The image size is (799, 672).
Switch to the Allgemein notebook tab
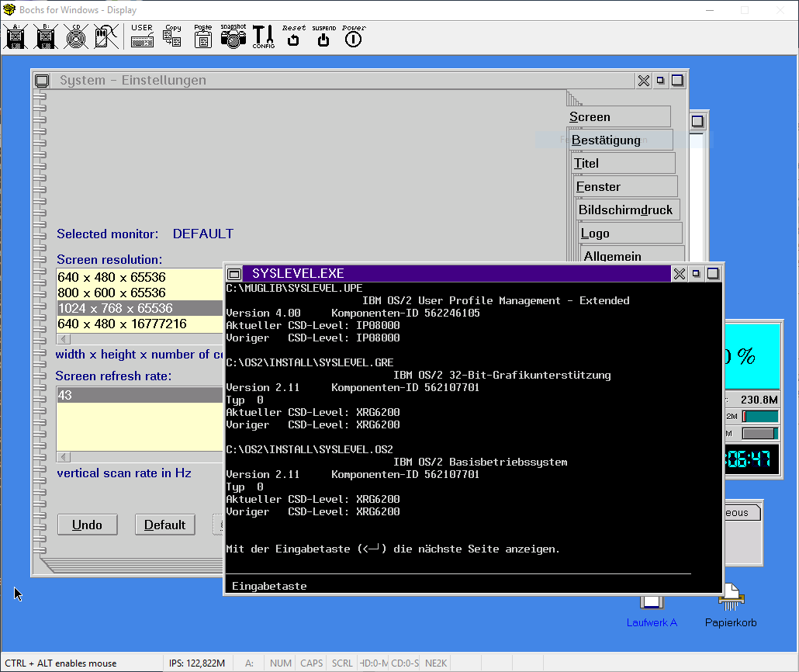633,255
